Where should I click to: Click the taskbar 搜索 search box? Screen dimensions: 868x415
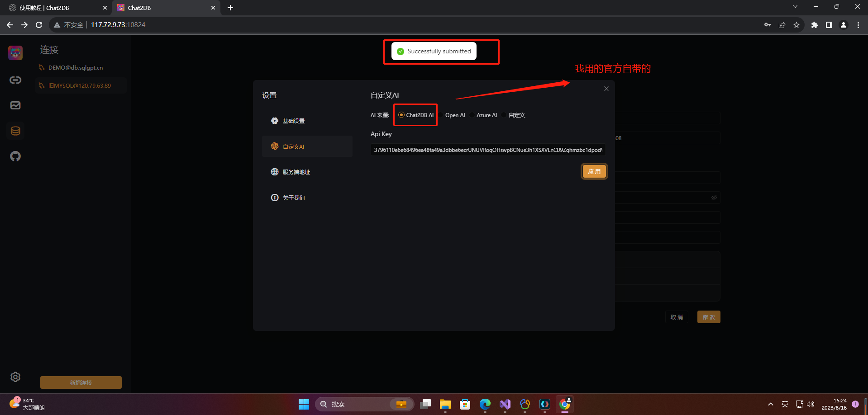pyautogui.click(x=365, y=404)
